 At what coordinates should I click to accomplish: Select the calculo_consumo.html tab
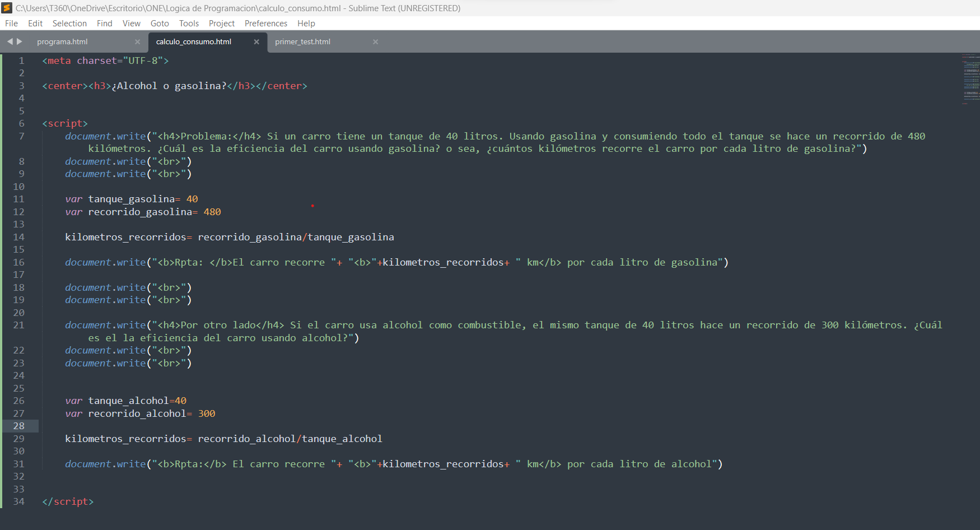pos(194,41)
